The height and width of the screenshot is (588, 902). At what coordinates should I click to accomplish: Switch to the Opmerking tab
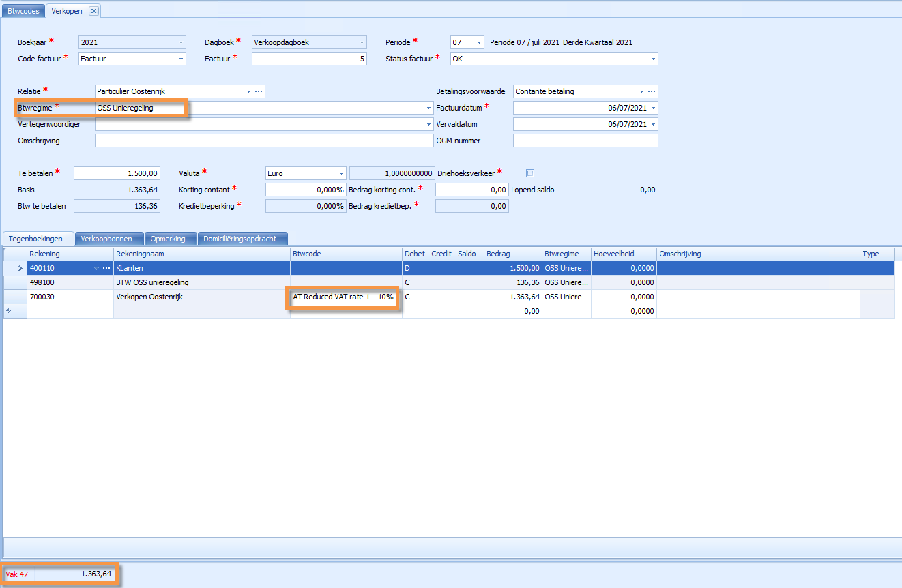tap(170, 239)
